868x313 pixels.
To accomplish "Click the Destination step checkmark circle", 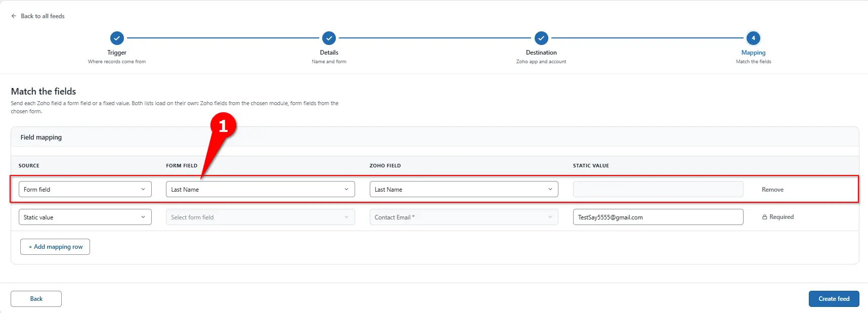I will coord(541,38).
